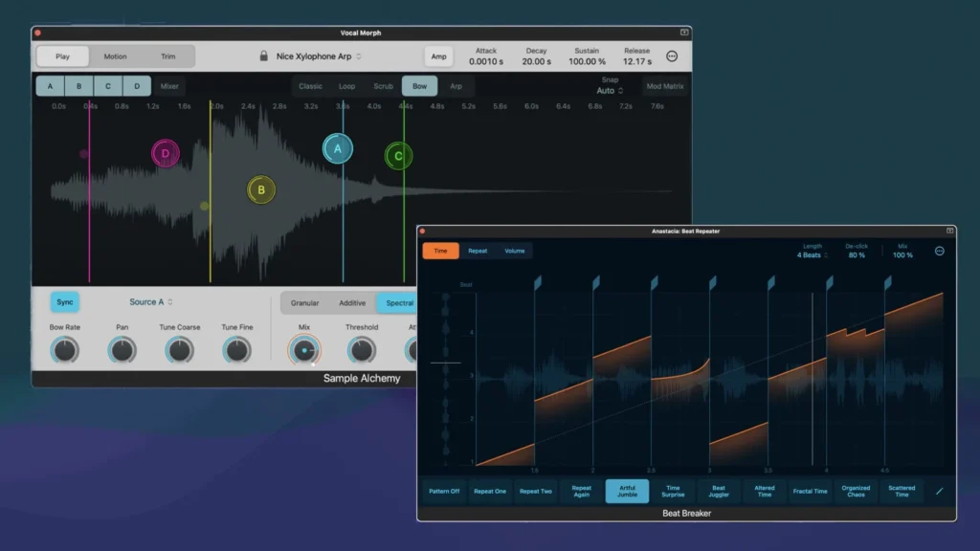Toggle source B button in source selector
This screenshot has height=551, width=980.
79,86
